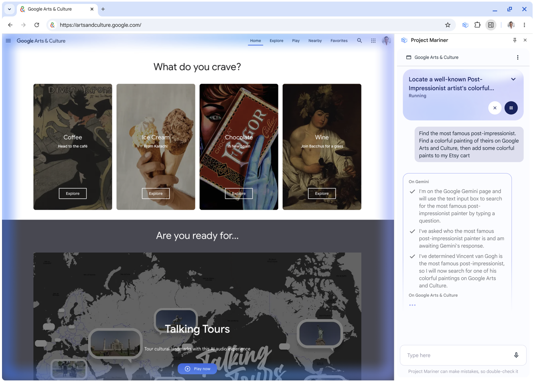537x392 pixels.
Task: Open Chrome's three-dot menu
Action: pyautogui.click(x=524, y=25)
